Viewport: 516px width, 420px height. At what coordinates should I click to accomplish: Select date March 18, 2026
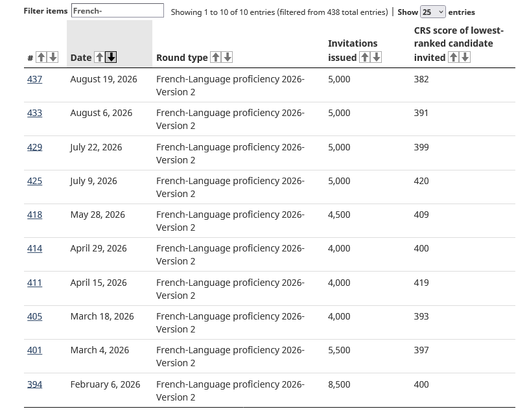pyautogui.click(x=102, y=316)
